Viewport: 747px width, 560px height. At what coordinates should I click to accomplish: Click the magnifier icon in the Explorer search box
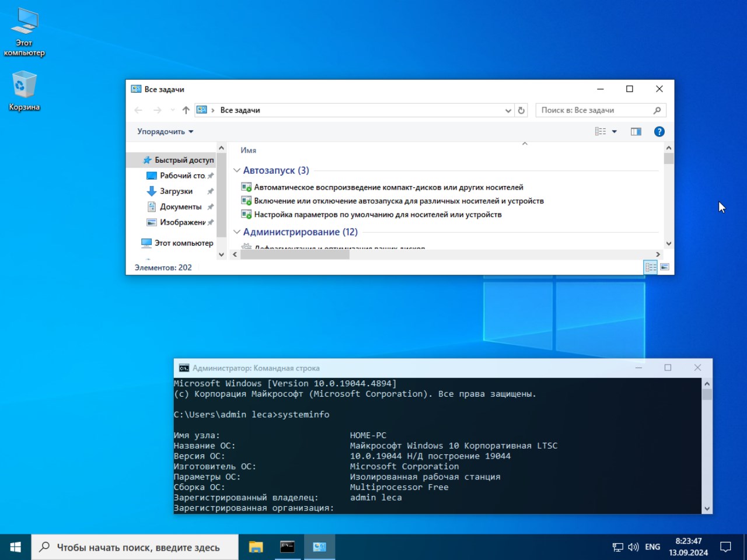[657, 110]
